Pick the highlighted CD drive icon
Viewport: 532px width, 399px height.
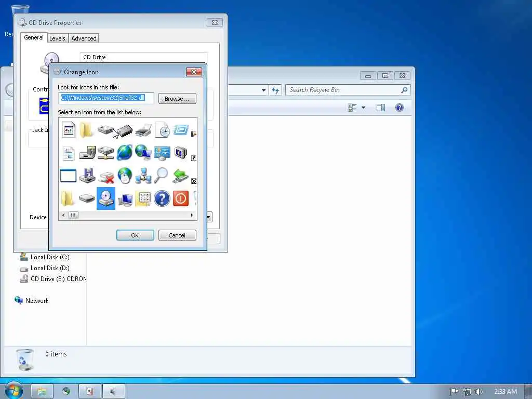[106, 198]
